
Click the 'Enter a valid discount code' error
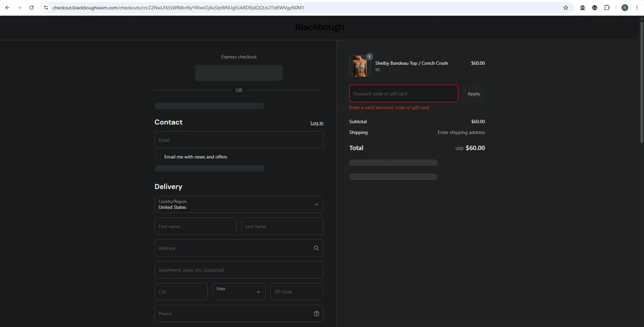[389, 107]
